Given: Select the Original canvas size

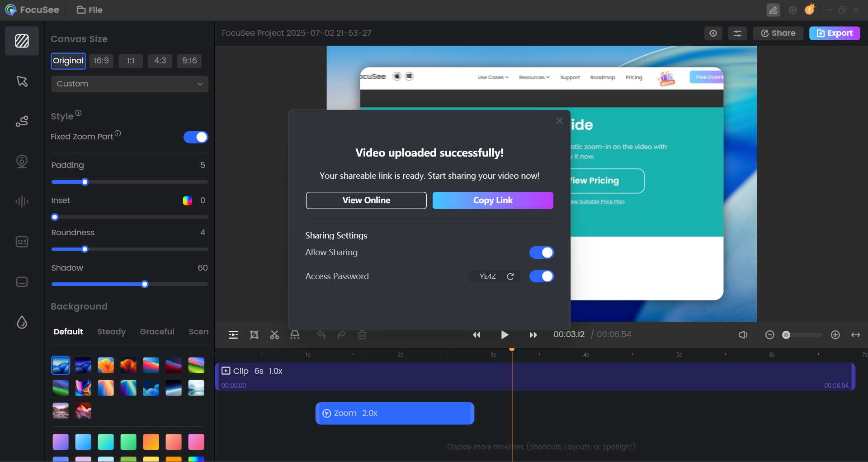Looking at the screenshot, I should pyautogui.click(x=68, y=61).
